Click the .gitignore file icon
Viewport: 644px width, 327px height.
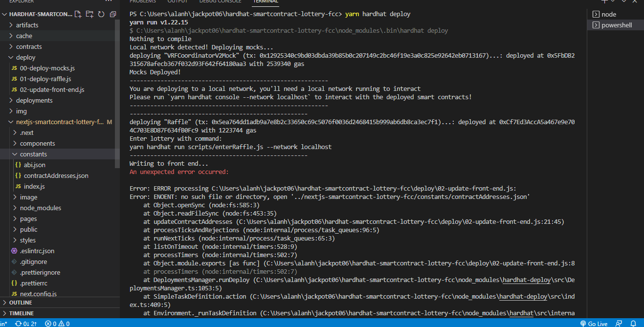pyautogui.click(x=14, y=262)
